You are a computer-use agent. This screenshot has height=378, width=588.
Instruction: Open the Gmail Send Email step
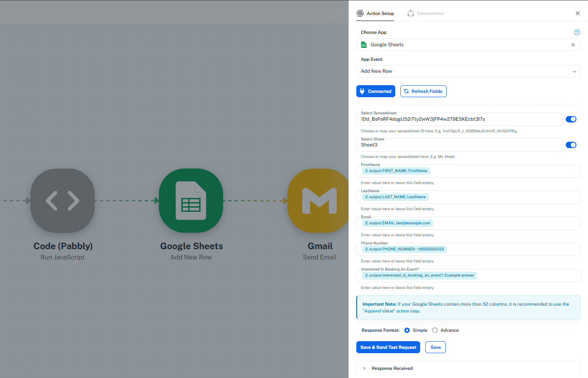pyautogui.click(x=319, y=201)
